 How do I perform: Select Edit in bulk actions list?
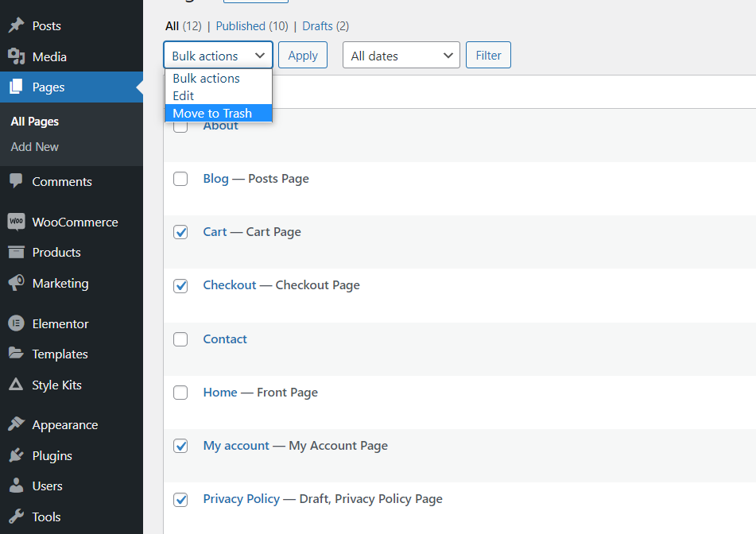[219, 96]
